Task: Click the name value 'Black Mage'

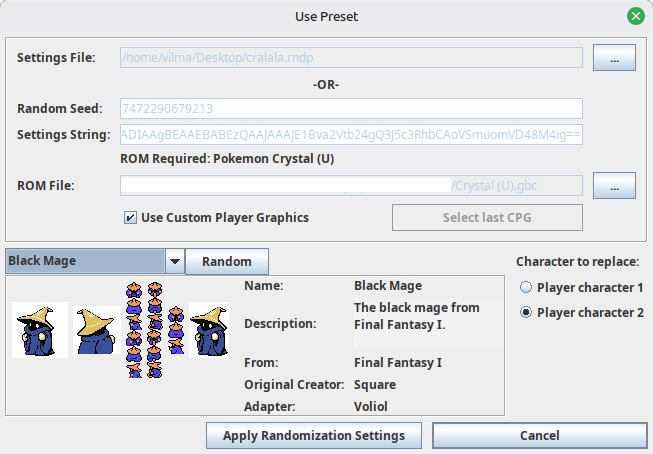Action: tap(388, 286)
